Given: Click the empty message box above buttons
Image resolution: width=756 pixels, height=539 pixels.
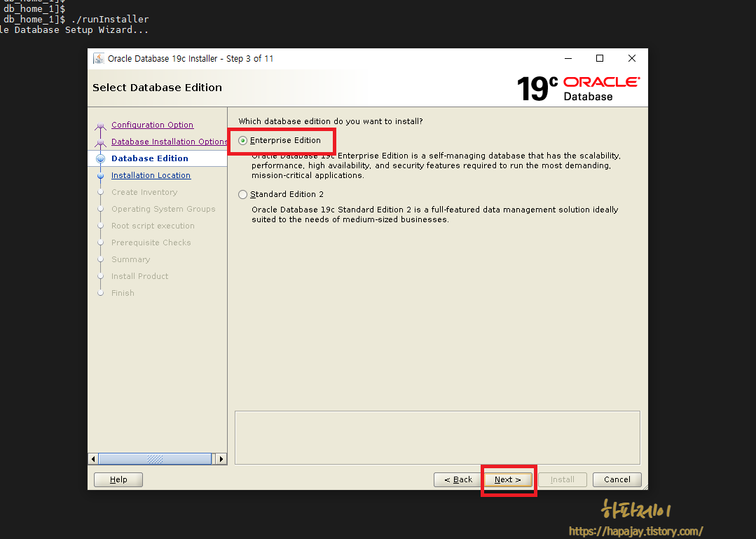Looking at the screenshot, I should [437, 438].
